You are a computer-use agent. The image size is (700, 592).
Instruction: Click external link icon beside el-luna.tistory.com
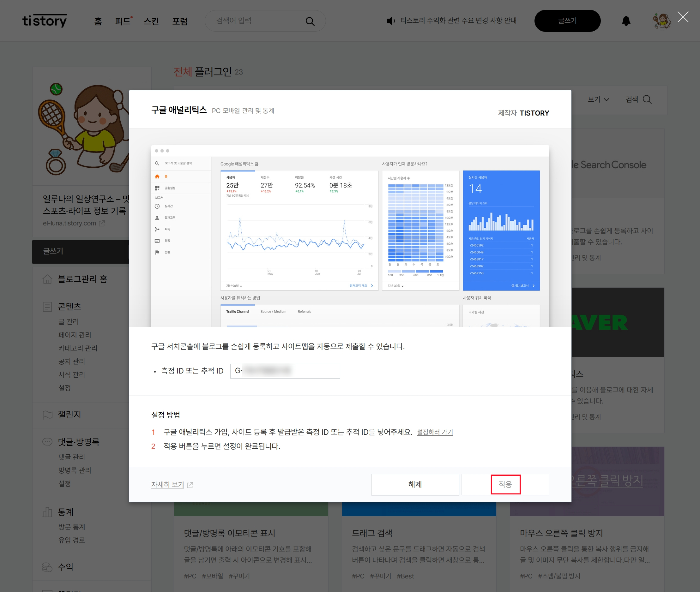[102, 223]
